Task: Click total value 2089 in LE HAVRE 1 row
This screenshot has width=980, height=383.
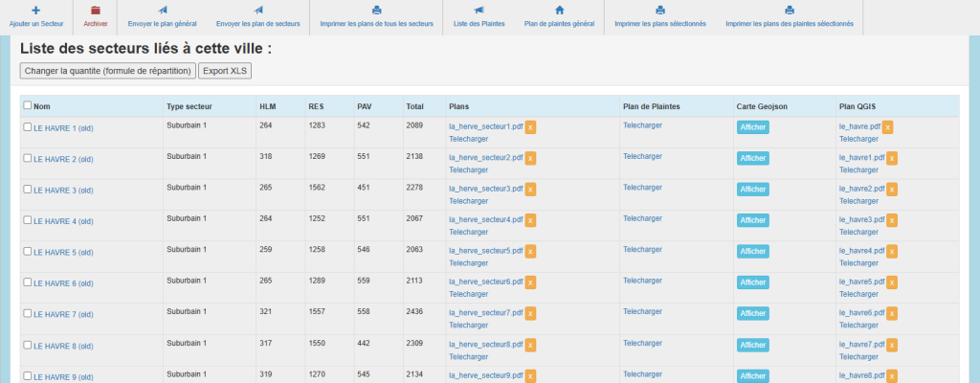Action: tap(414, 125)
